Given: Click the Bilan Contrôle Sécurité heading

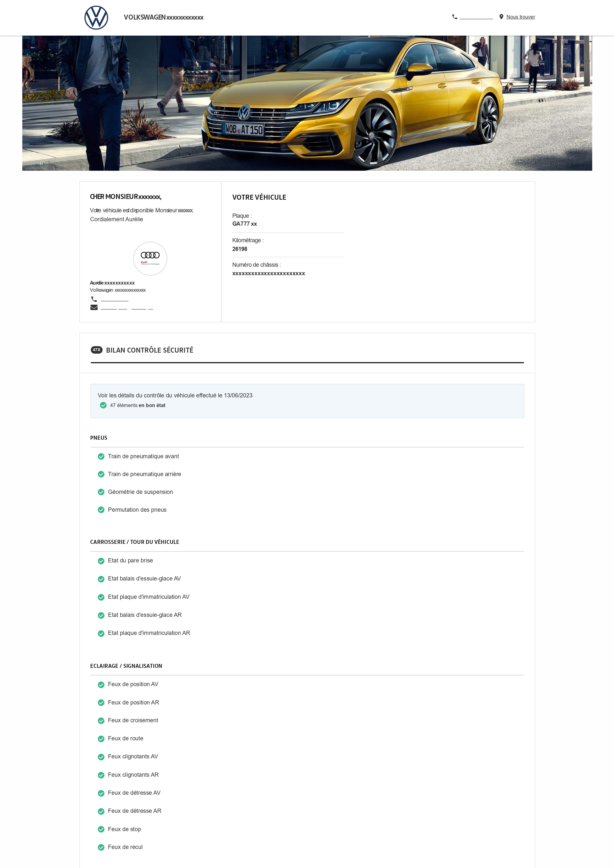Looking at the screenshot, I should pos(149,350).
